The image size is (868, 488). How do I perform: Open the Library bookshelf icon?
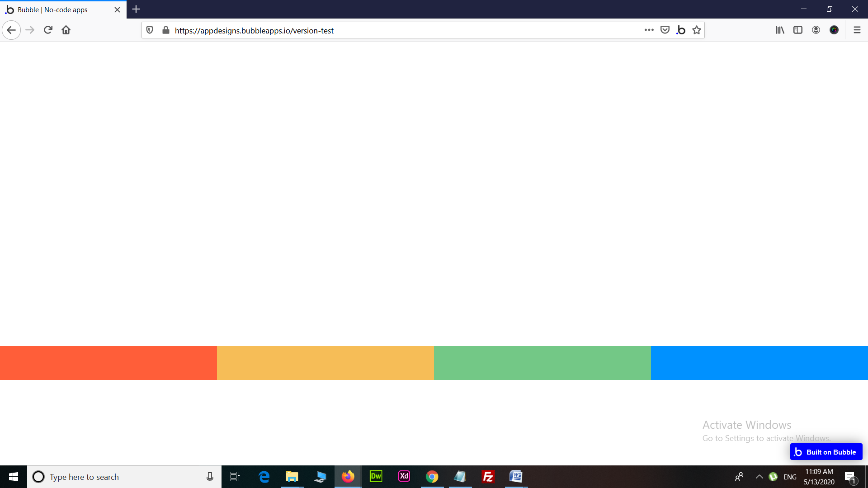coord(780,30)
